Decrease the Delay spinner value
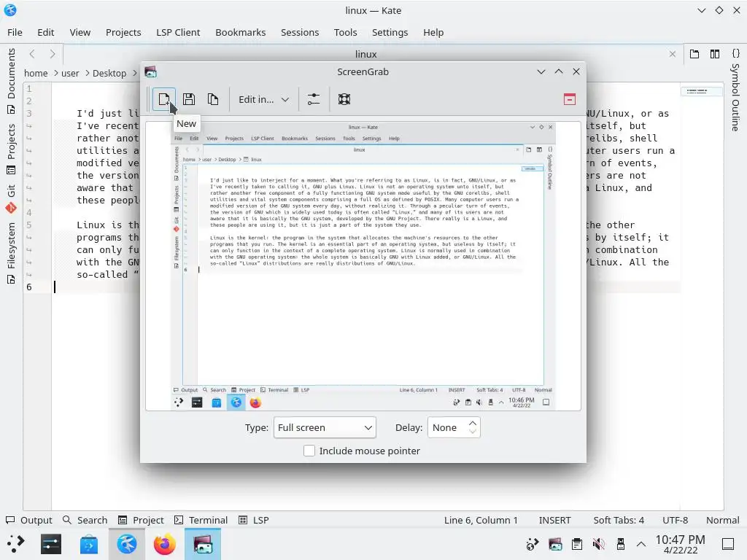 (x=472, y=432)
